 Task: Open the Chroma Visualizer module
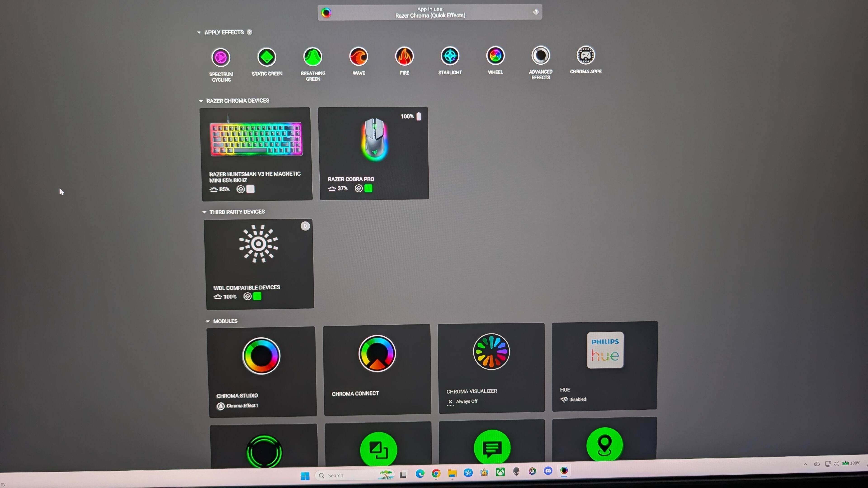[491, 368]
